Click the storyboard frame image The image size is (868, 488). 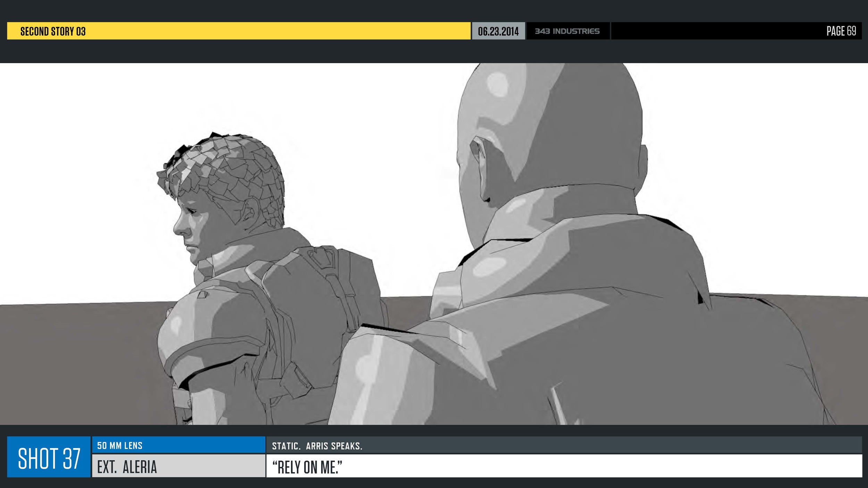click(434, 244)
